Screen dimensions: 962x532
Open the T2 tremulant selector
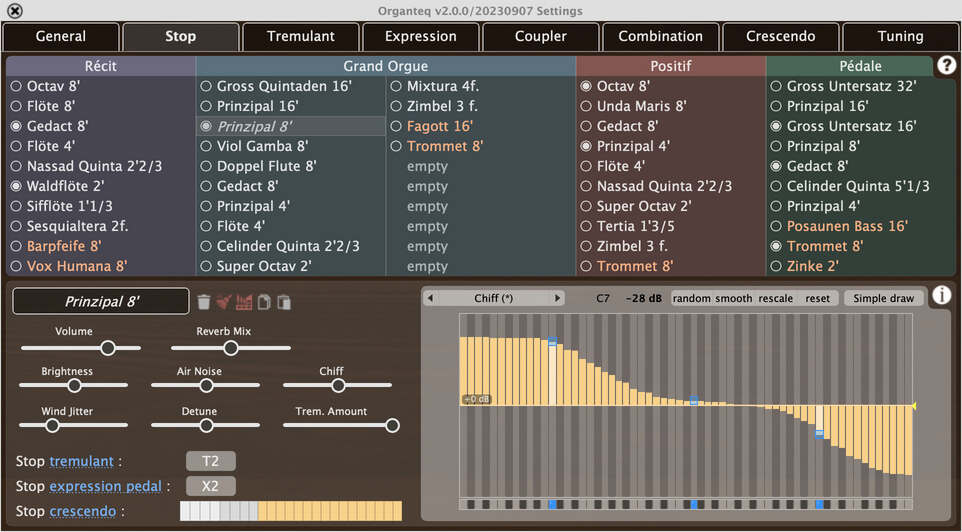point(210,461)
